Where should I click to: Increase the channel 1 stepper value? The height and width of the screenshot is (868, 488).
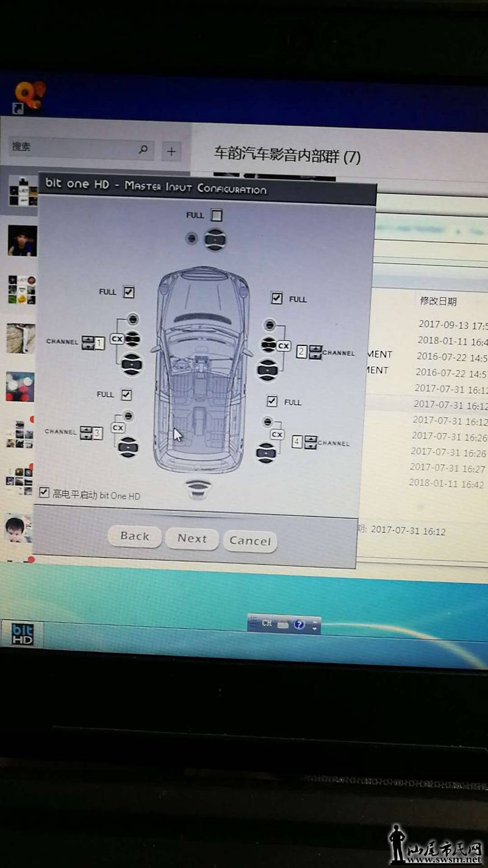click(x=87, y=339)
